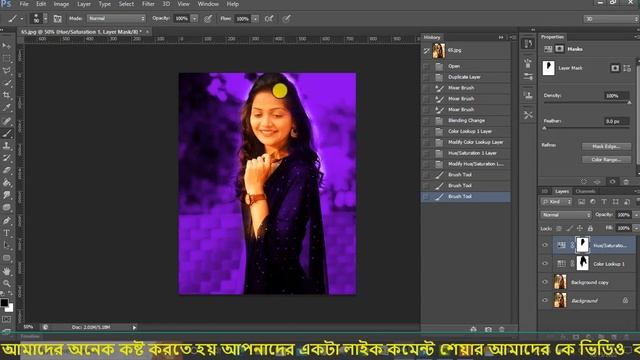The image size is (640, 360).
Task: Select the Paint Bucket tool
Action: click(7, 183)
